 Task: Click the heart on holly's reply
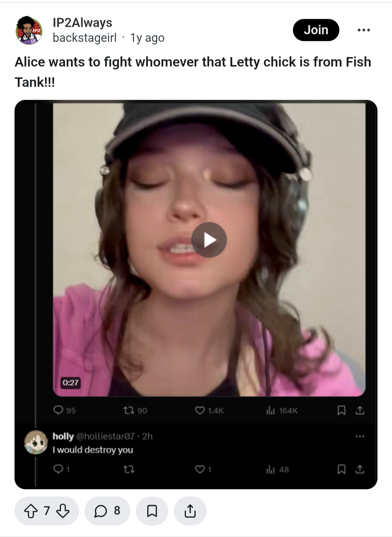click(x=200, y=469)
